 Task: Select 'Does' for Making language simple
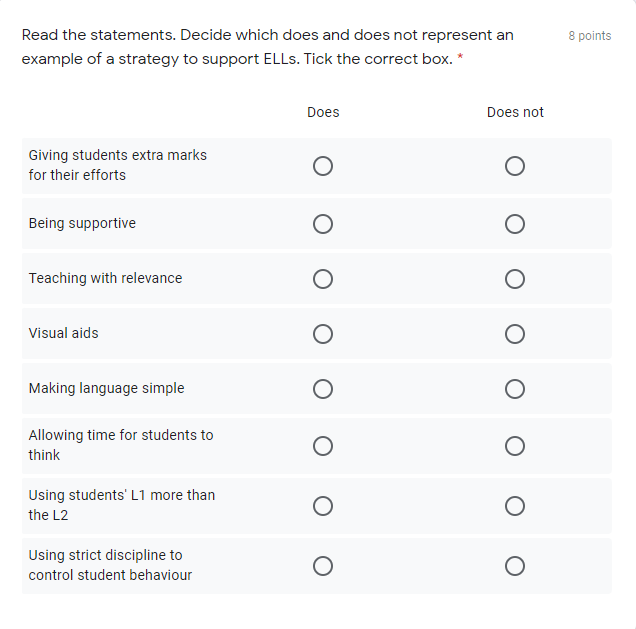tap(322, 389)
